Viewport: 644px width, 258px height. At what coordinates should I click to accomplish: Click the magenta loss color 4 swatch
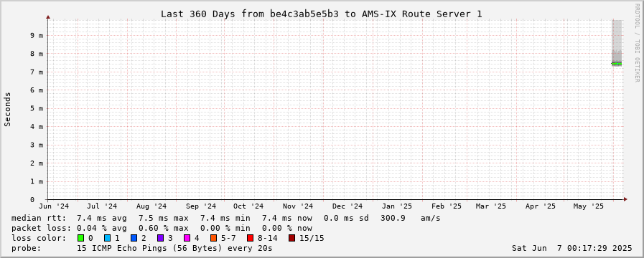(187, 238)
